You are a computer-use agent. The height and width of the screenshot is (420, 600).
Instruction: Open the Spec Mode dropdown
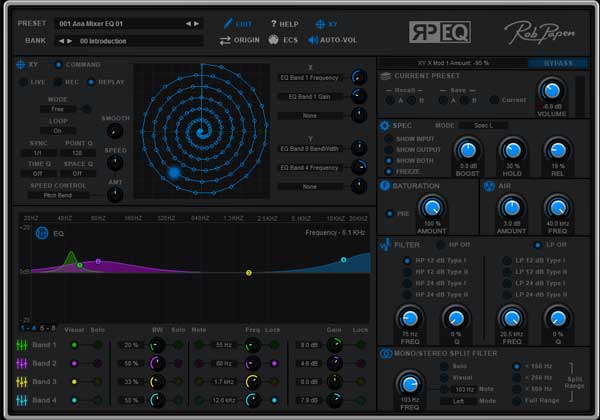tap(484, 125)
